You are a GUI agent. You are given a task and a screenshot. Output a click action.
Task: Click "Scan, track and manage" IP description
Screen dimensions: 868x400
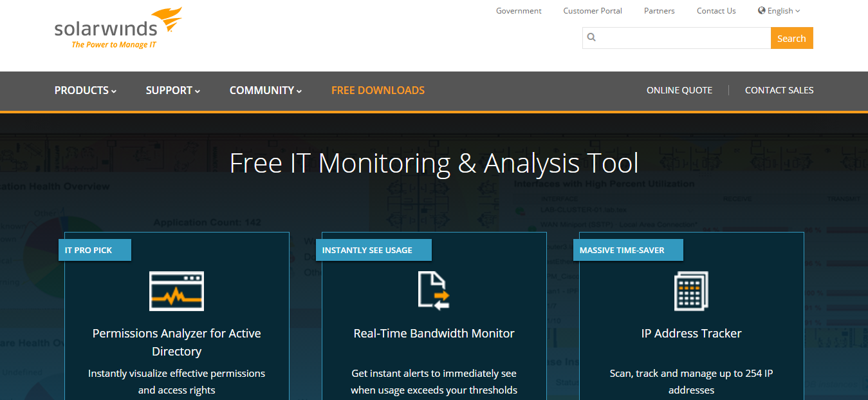point(692,381)
